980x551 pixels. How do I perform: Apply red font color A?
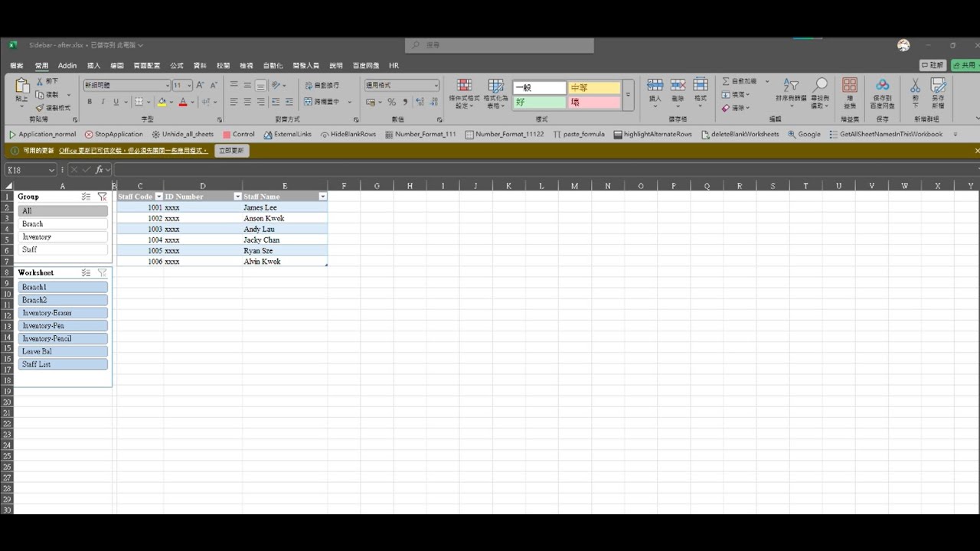[x=183, y=102]
